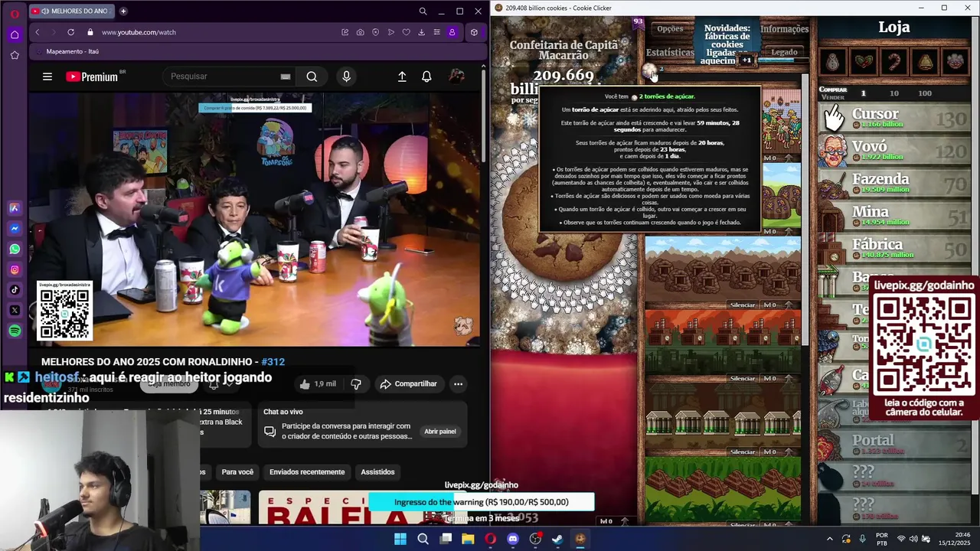Click Opera's snapshot camera icon
This screenshot has width=980, height=551.
[x=360, y=32]
